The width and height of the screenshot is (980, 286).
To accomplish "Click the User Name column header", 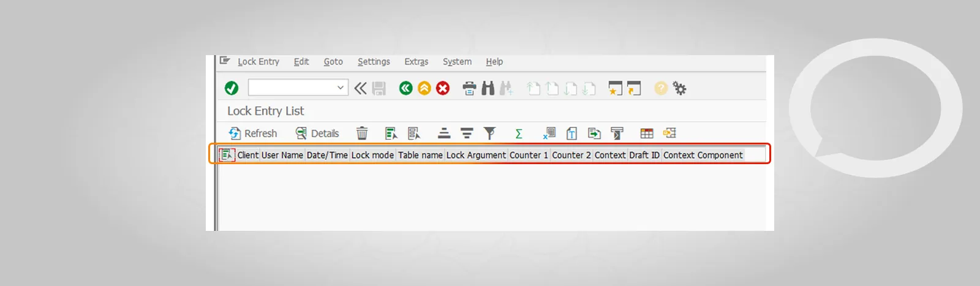I will pyautogui.click(x=282, y=155).
